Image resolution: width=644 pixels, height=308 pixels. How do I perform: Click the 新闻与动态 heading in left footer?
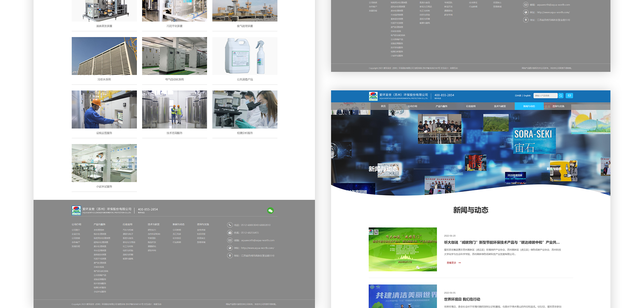tap(179, 224)
